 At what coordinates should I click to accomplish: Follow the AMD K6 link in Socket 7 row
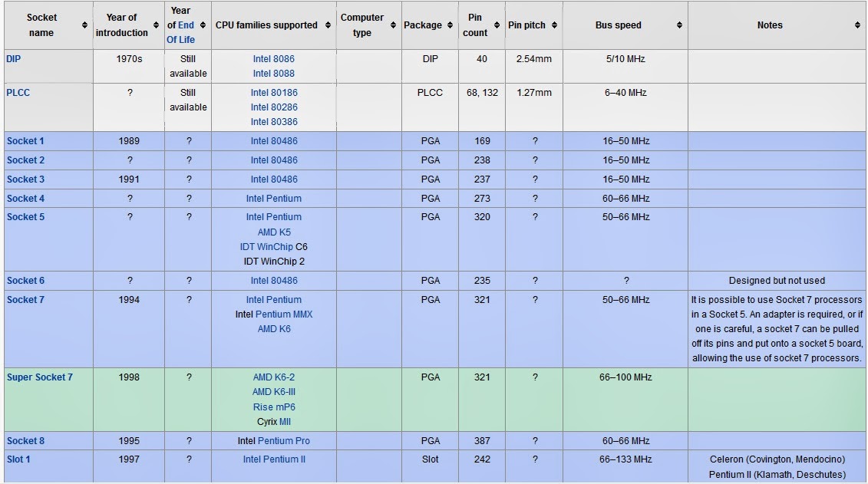(274, 328)
